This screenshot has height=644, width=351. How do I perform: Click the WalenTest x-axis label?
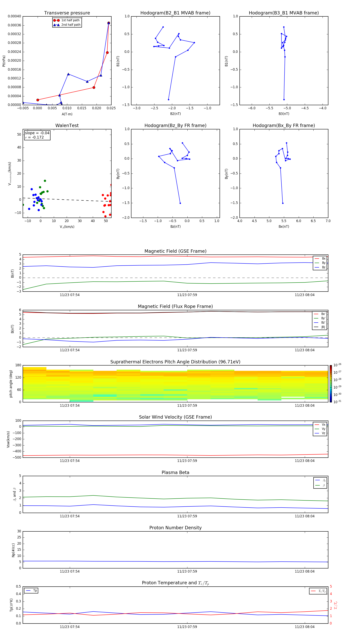(x=67, y=227)
